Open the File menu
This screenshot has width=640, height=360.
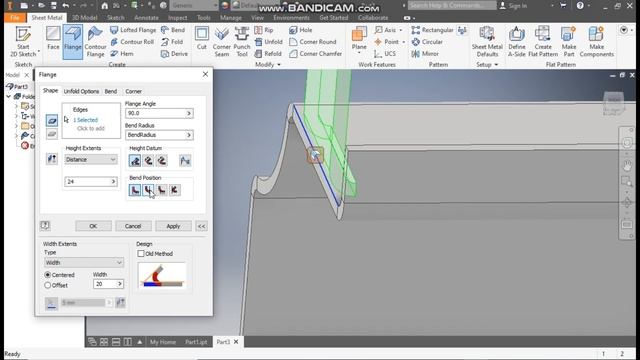[x=15, y=18]
